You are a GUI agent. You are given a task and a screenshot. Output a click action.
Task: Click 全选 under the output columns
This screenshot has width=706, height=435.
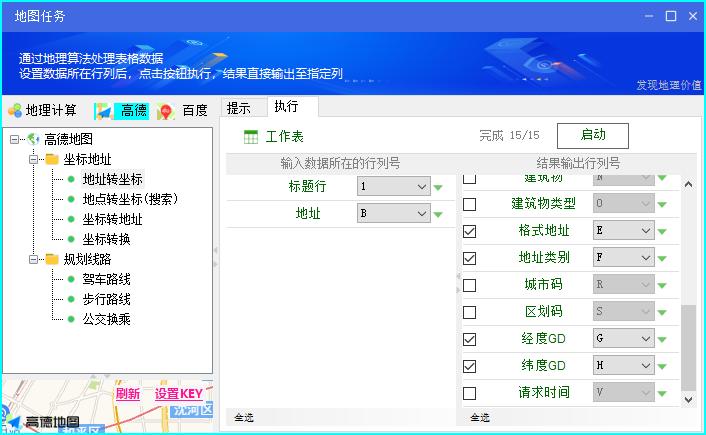coord(480,418)
